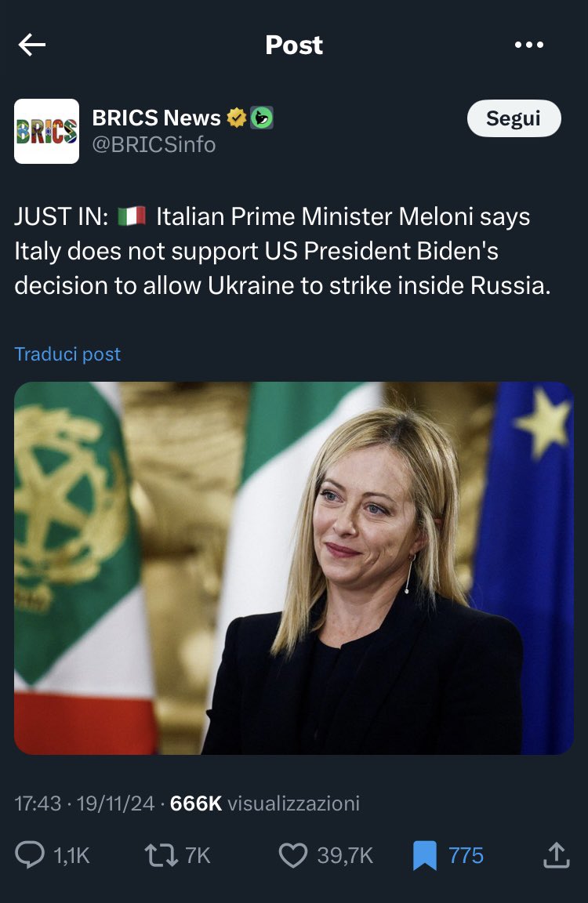Tap the 39,7K likes count
This screenshot has width=588, height=903.
(x=345, y=855)
